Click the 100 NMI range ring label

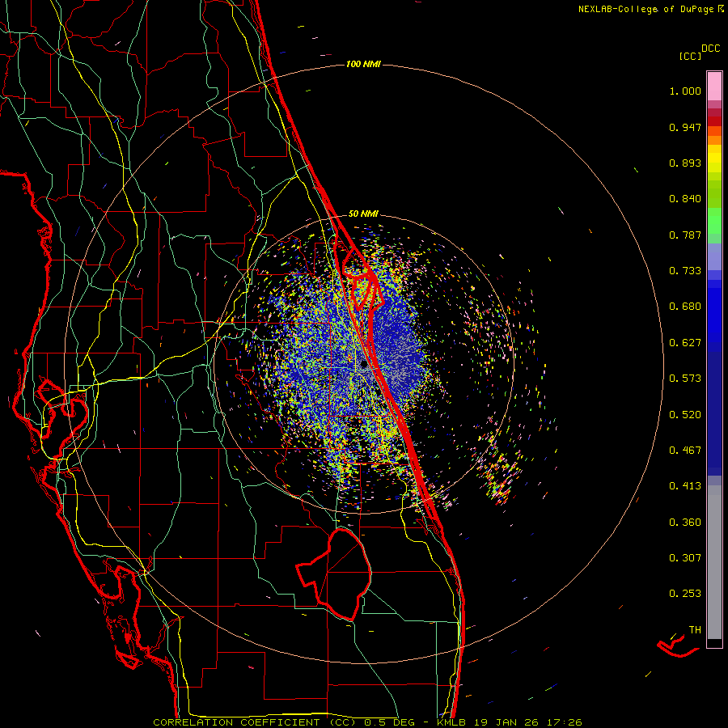tap(363, 64)
